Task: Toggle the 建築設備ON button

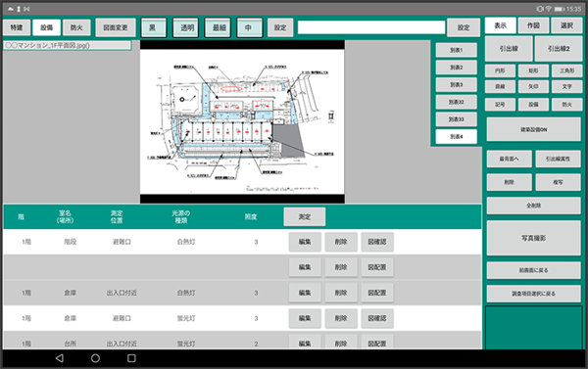Action: point(534,129)
